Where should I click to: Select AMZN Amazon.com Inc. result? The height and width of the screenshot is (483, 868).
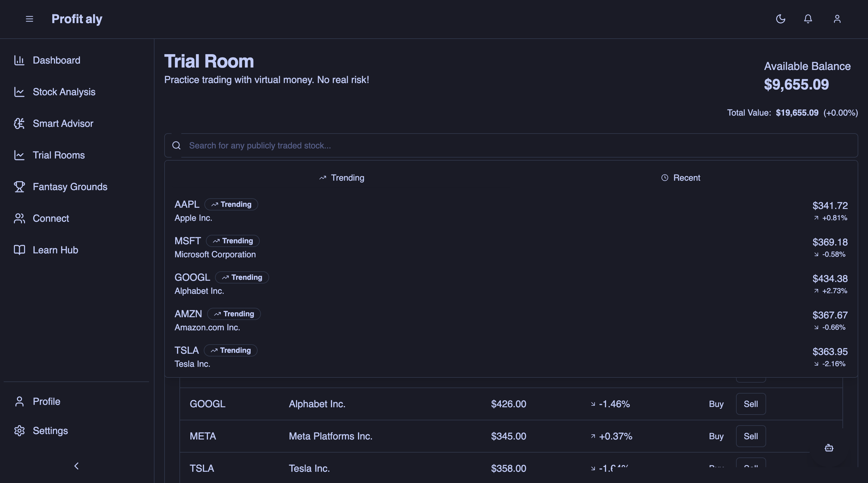511,321
